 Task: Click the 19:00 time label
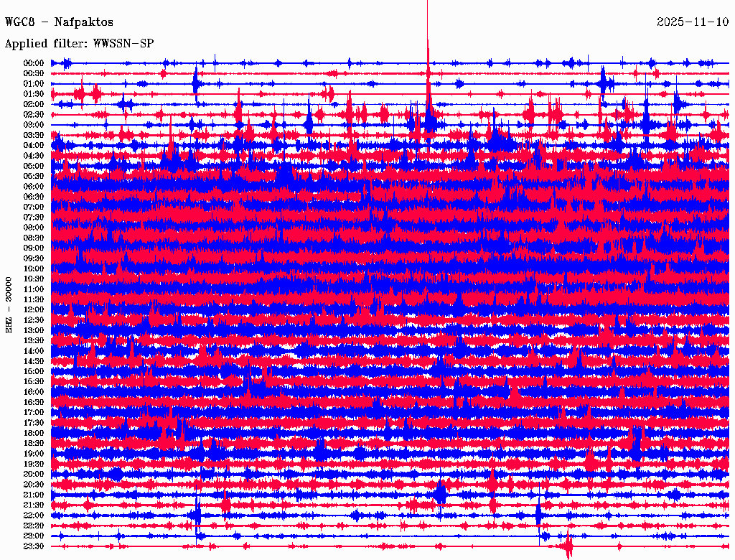coord(34,454)
